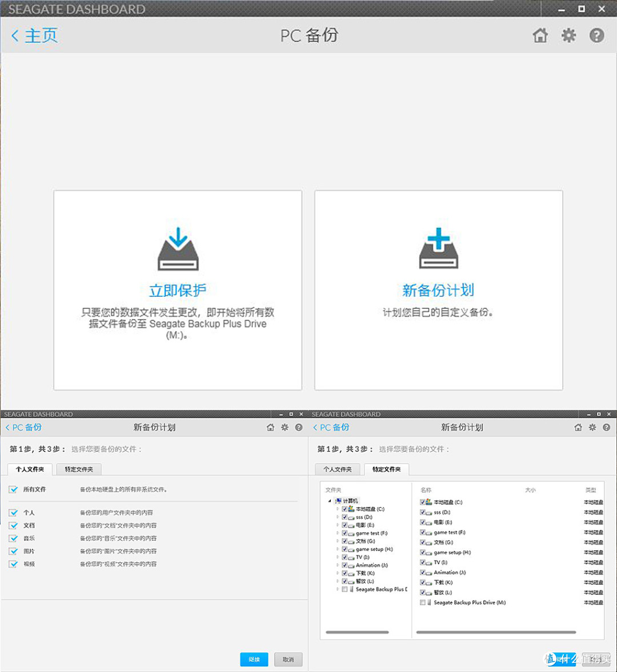Click 计划您自己的自定义备份。 description text
The width and height of the screenshot is (617, 672).
[438, 312]
